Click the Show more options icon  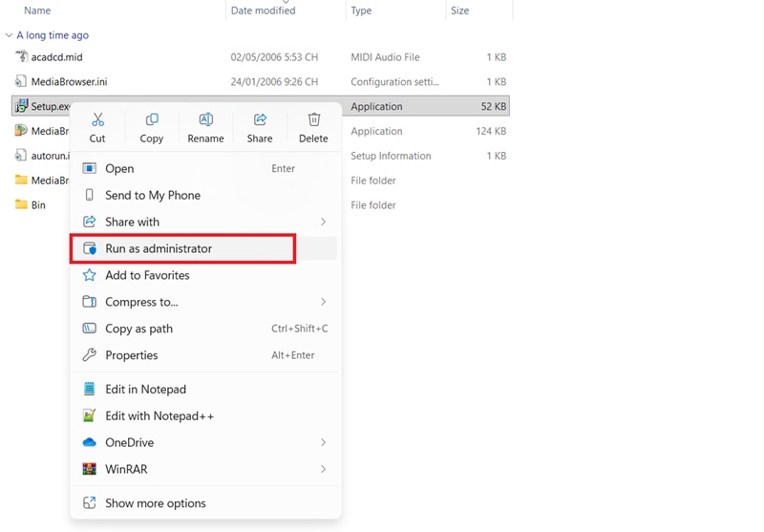[89, 502]
